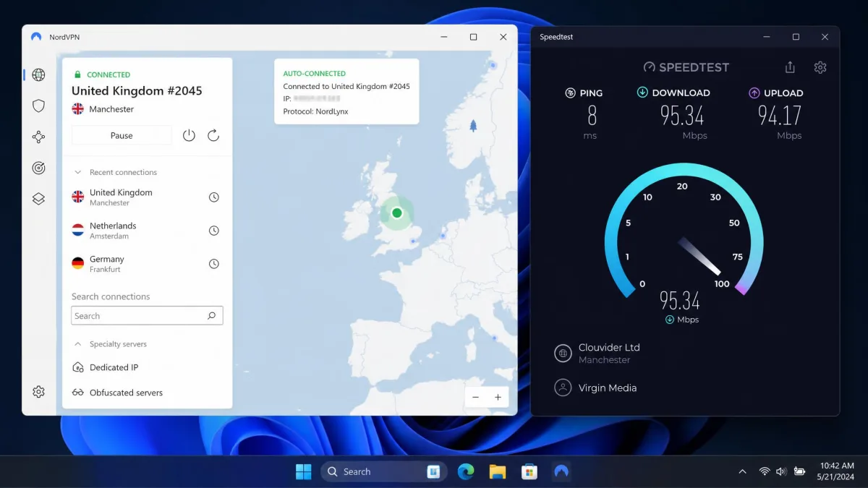Click the PING label in Speedtest
The width and height of the screenshot is (868, 488).
click(x=591, y=93)
